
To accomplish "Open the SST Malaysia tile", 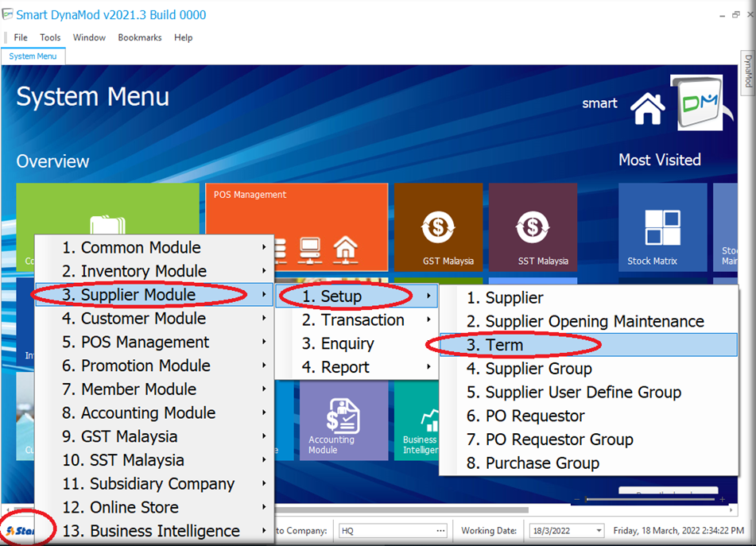I will point(533,227).
